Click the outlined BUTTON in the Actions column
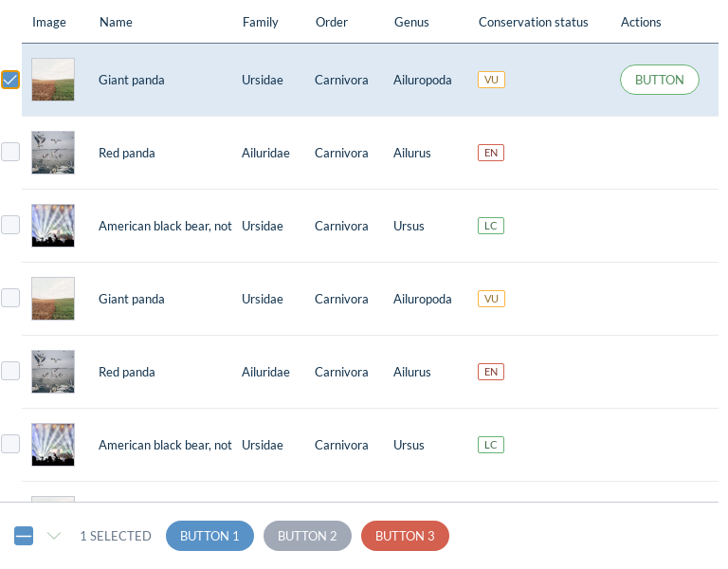The image size is (728, 569). [659, 80]
